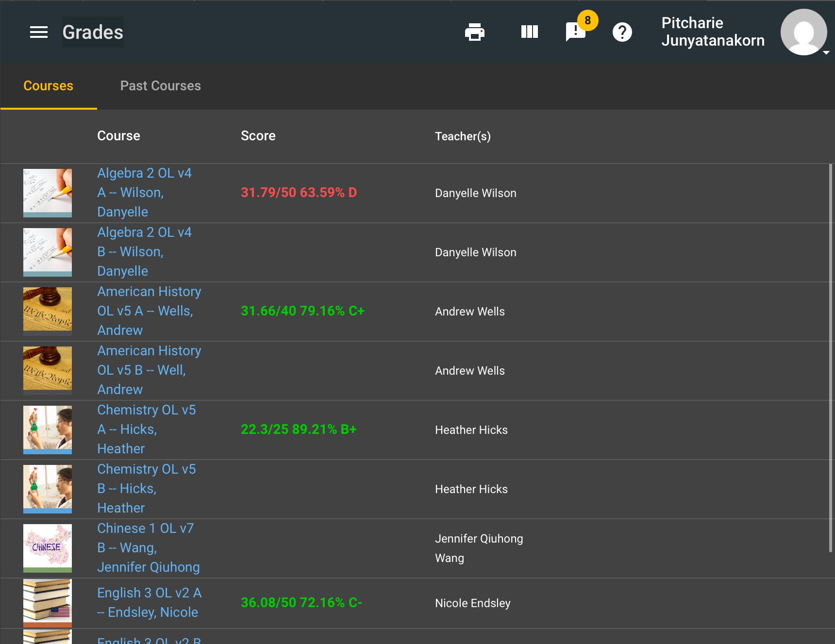Click the vertical scrollbar of the course list

tap(831, 358)
